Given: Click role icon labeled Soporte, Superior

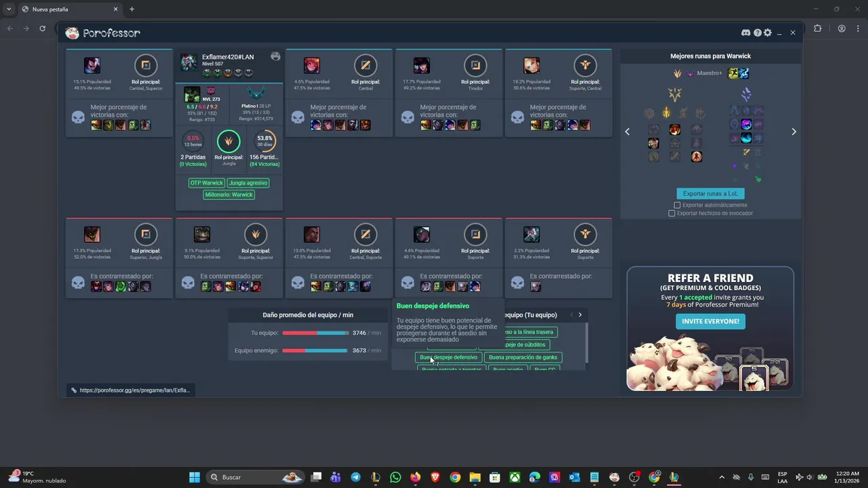Looking at the screenshot, I should 256,235.
